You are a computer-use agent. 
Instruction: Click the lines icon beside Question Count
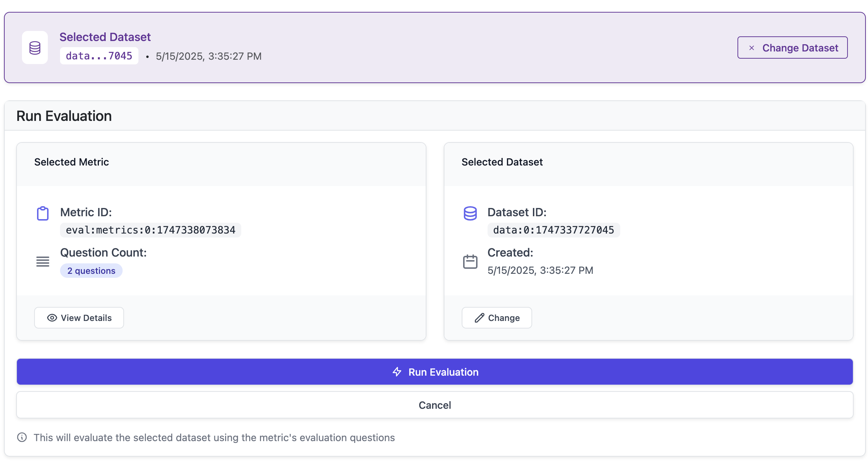[43, 262]
